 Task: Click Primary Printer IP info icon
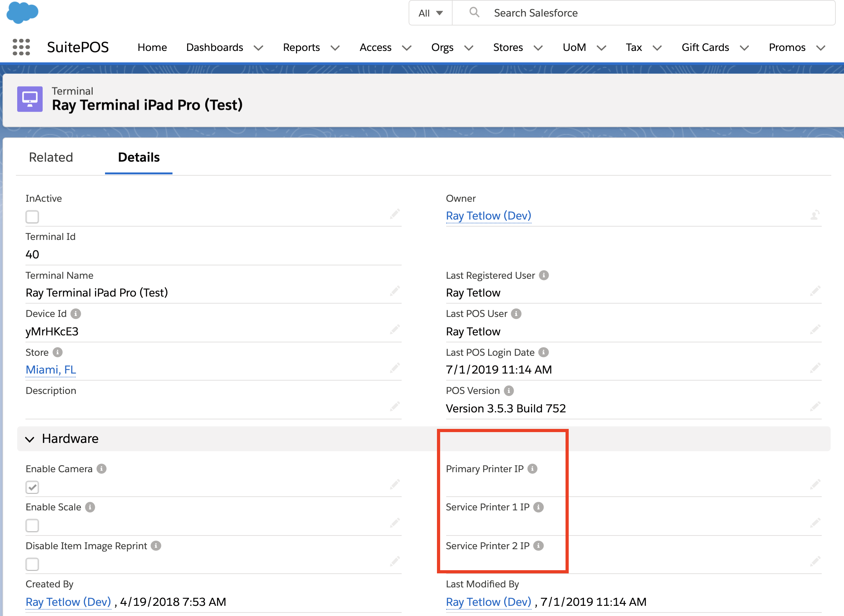click(x=532, y=469)
